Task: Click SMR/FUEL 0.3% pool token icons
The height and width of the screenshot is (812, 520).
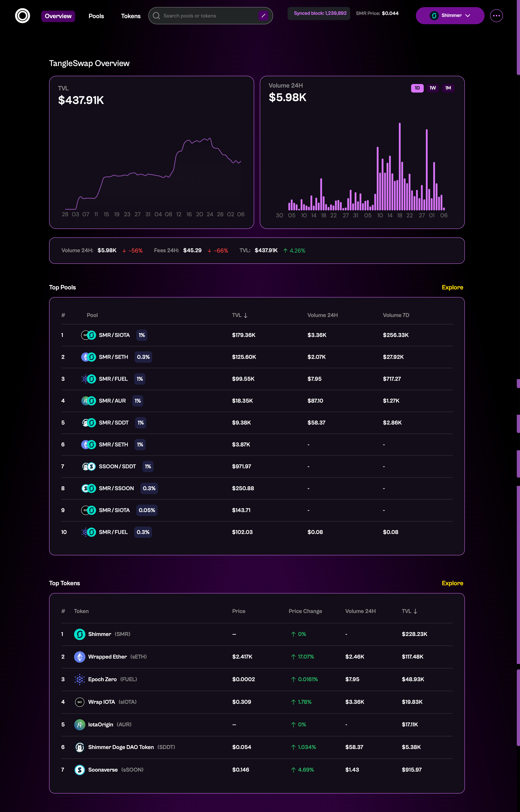Action: click(x=89, y=532)
